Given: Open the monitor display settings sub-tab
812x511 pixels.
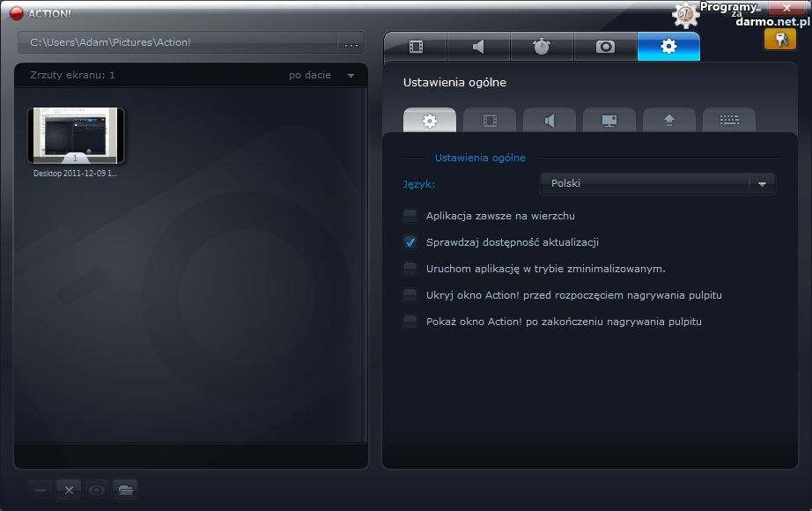Looking at the screenshot, I should click(609, 121).
